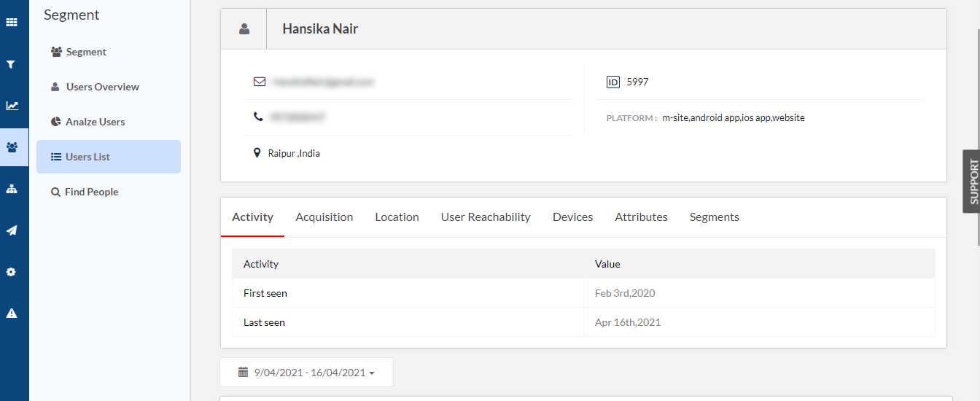The width and height of the screenshot is (980, 401).
Task: Click the funnel filter icon in sidebar
Action: click(x=11, y=64)
